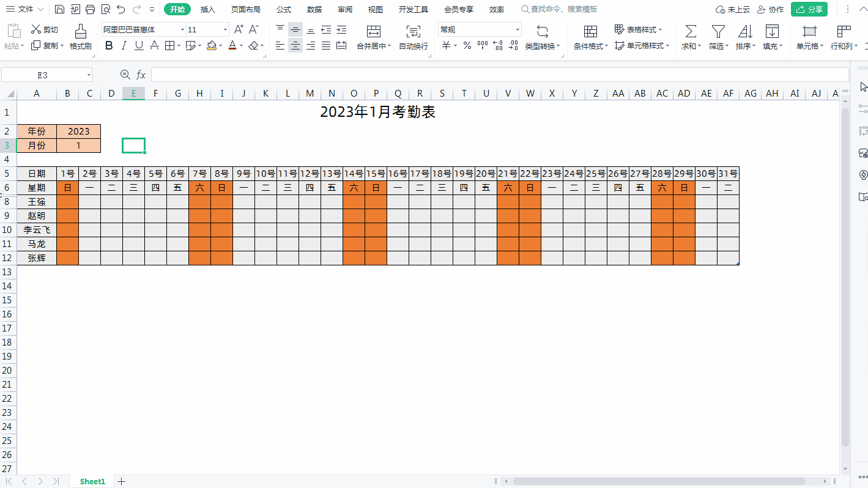The image size is (868, 488).
Task: Open the 文件 menu
Action: (x=25, y=9)
